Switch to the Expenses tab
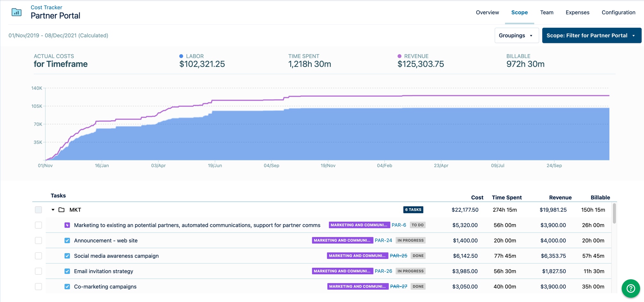 tap(577, 12)
